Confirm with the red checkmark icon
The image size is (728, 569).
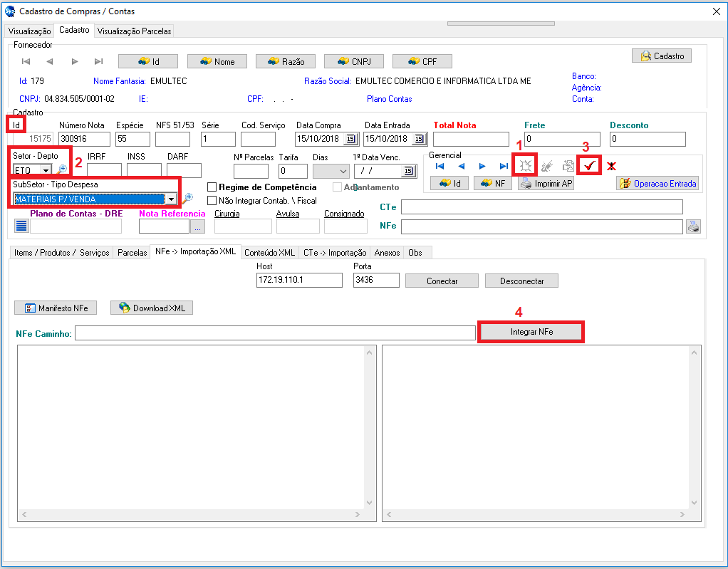click(x=589, y=166)
